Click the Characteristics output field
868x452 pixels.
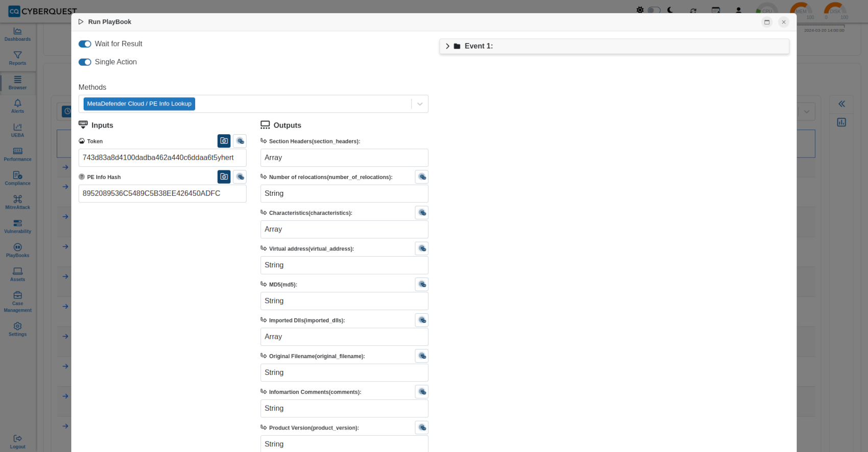tap(344, 230)
